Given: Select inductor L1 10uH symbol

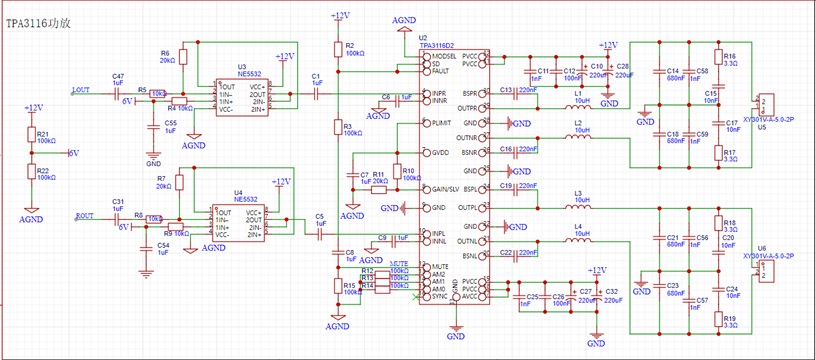Looking at the screenshot, I should (x=578, y=108).
